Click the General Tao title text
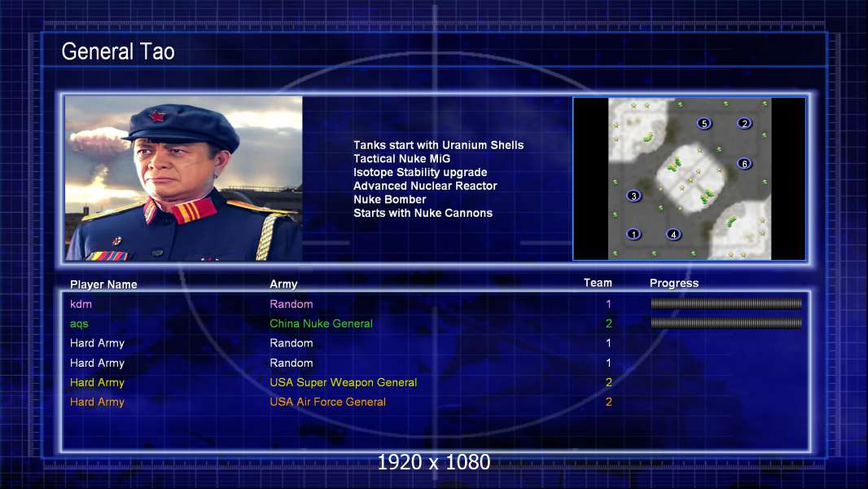Screen dimensions: 868x489 pyautogui.click(x=118, y=51)
